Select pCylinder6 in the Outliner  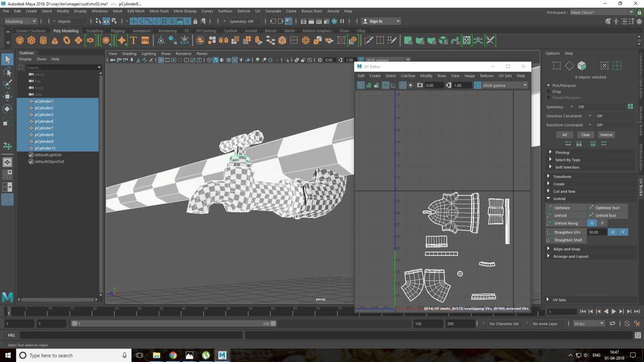coord(44,121)
